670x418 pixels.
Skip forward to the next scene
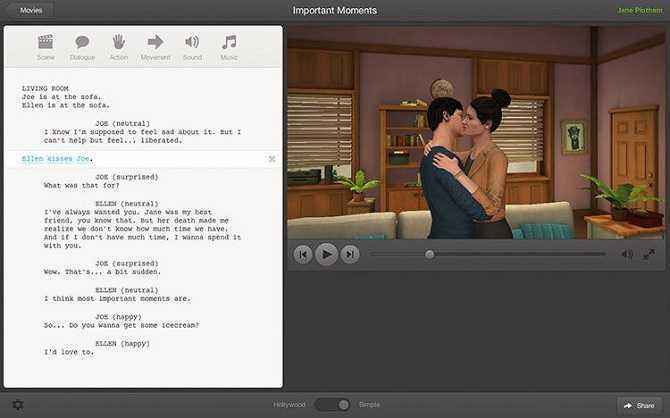coord(349,254)
